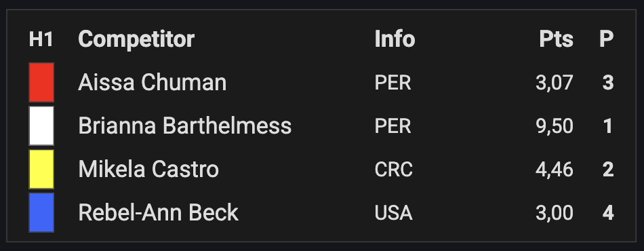The image size is (644, 251).
Task: Click the white jersey color swatch
Action: coord(41,125)
